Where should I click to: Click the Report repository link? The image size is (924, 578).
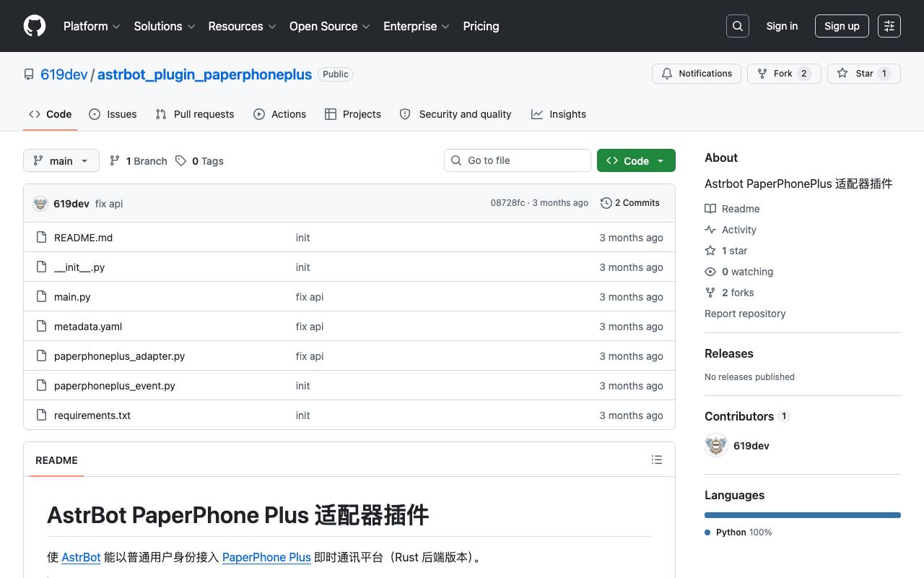click(745, 314)
